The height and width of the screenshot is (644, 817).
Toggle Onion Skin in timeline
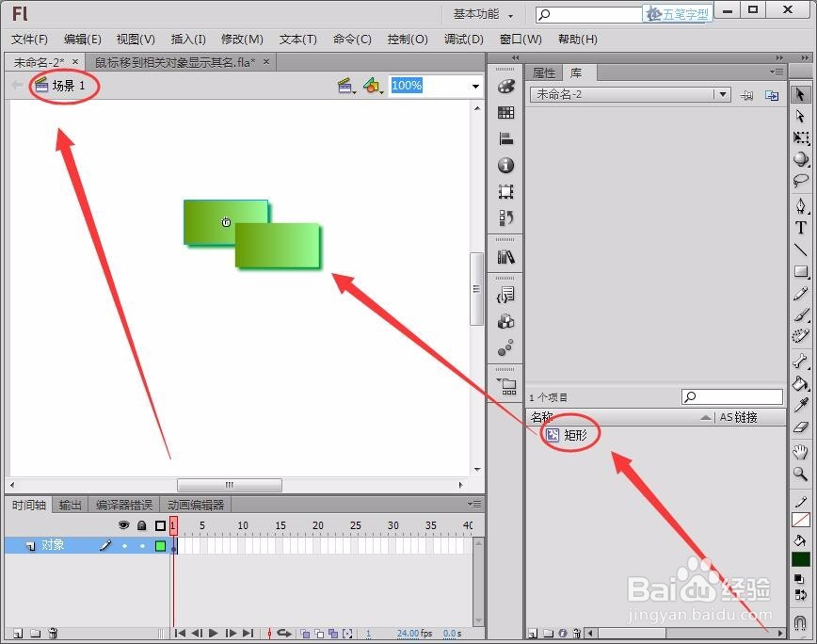[305, 634]
